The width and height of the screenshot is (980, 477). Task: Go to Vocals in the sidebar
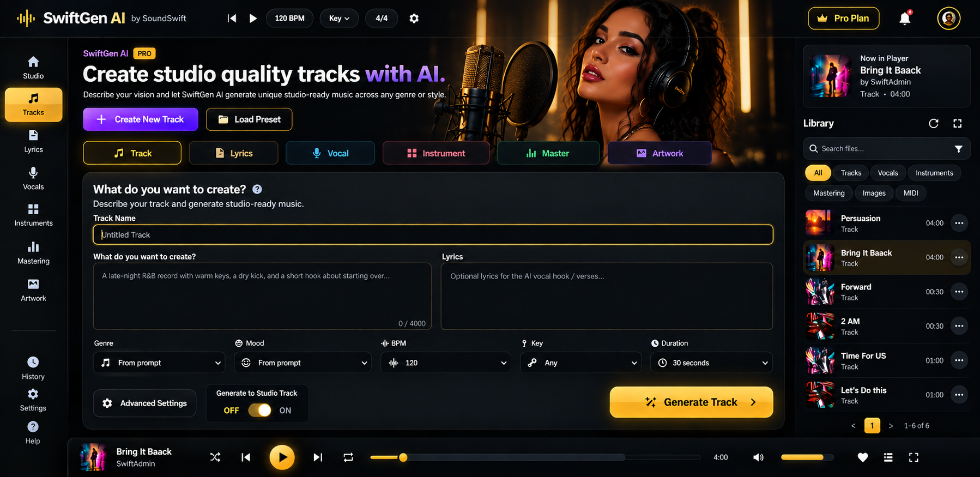point(33,178)
